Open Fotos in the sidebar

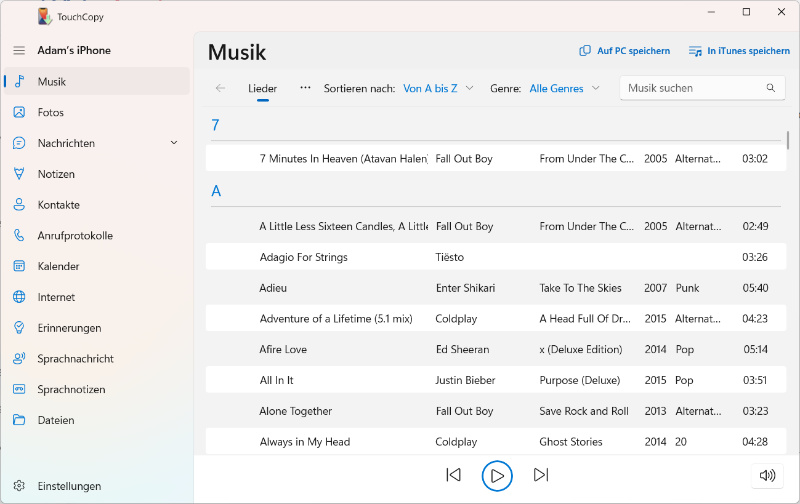point(97,112)
